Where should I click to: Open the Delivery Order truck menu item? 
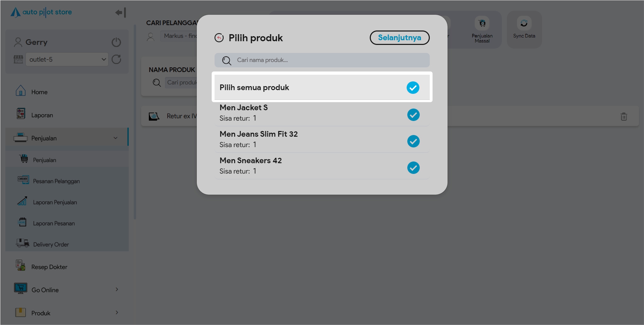click(51, 244)
